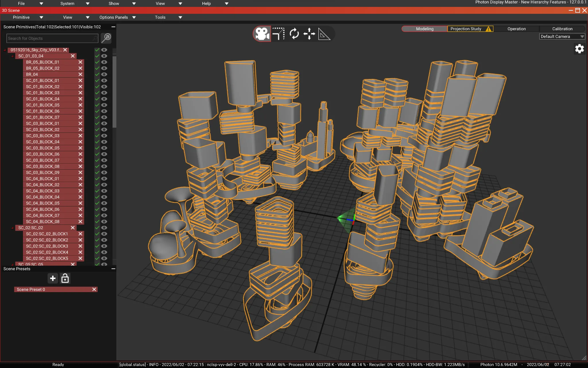Collapse the SC_02:SC_02 group
Image resolution: width=588 pixels, height=368 pixels.
tap(13, 228)
